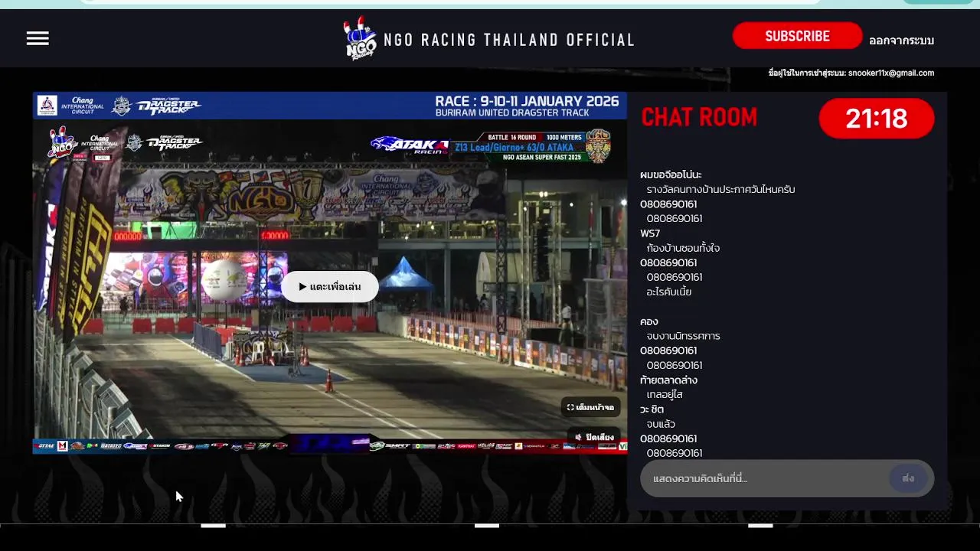Select message จบแล้ว
This screenshot has height=551, width=980.
661,424
